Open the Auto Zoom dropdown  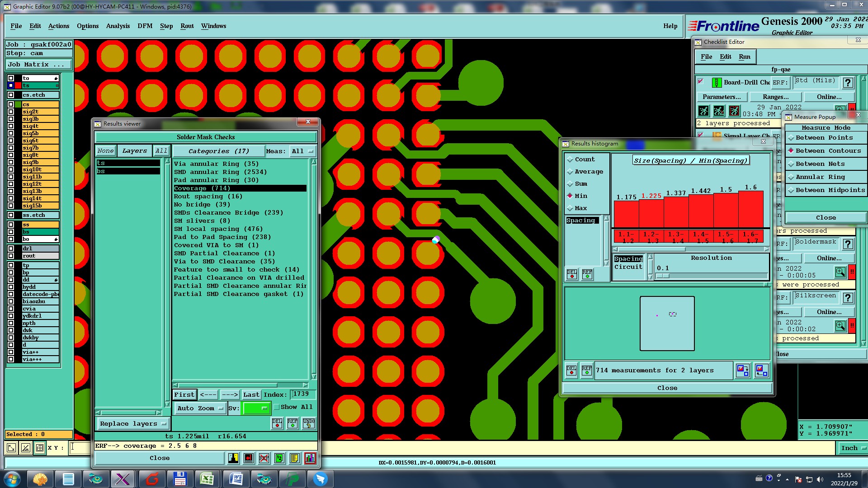(x=200, y=408)
